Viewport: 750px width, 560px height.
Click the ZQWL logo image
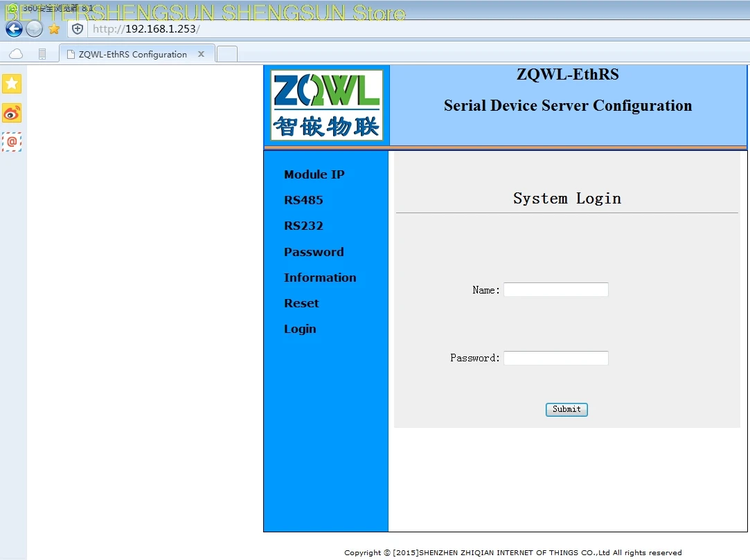click(327, 105)
